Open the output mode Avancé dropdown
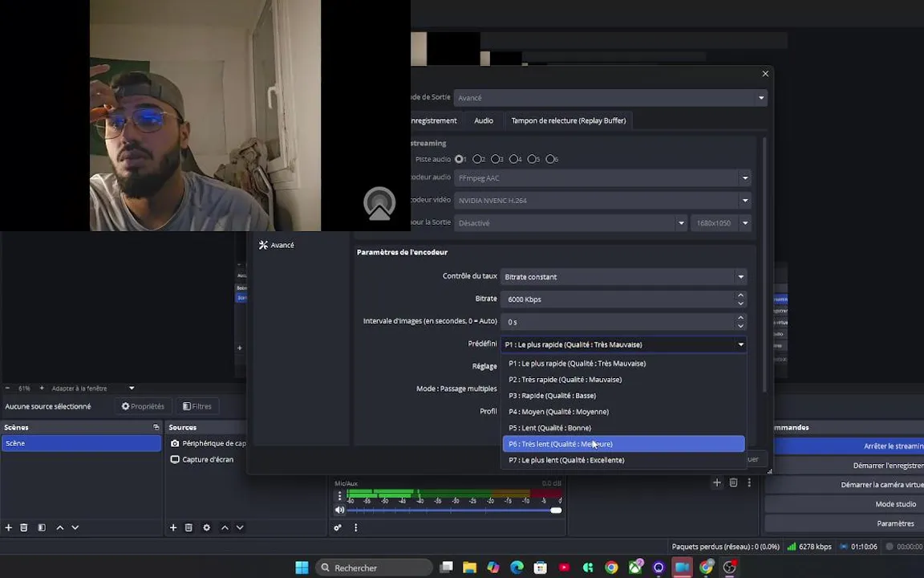The width and height of the screenshot is (924, 578). [x=610, y=98]
